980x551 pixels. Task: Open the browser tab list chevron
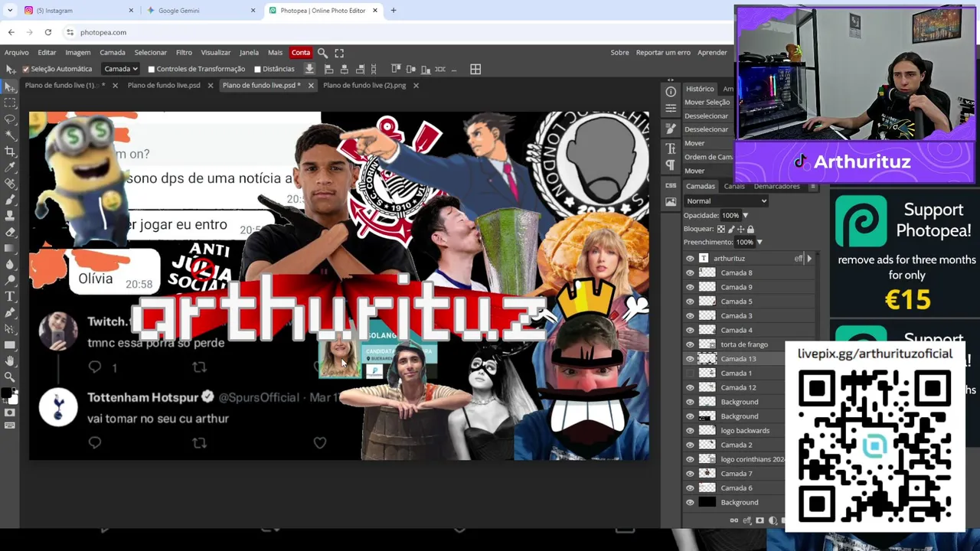10,11
